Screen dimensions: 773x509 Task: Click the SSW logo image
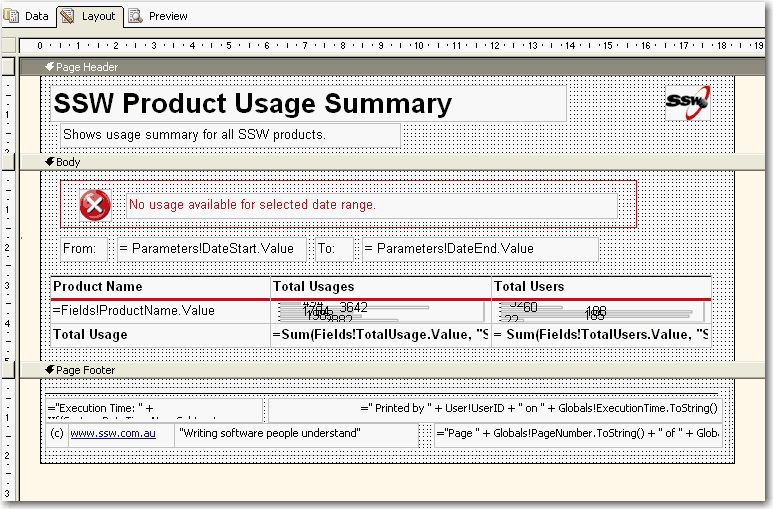click(688, 102)
